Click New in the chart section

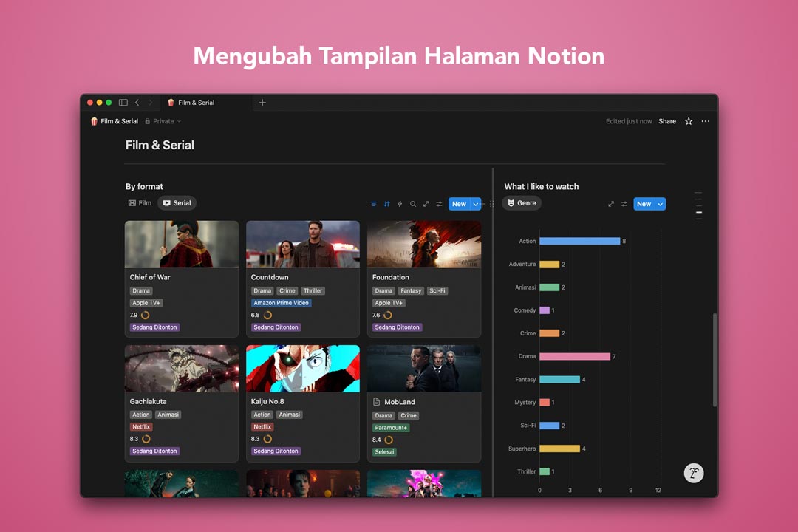click(x=644, y=204)
